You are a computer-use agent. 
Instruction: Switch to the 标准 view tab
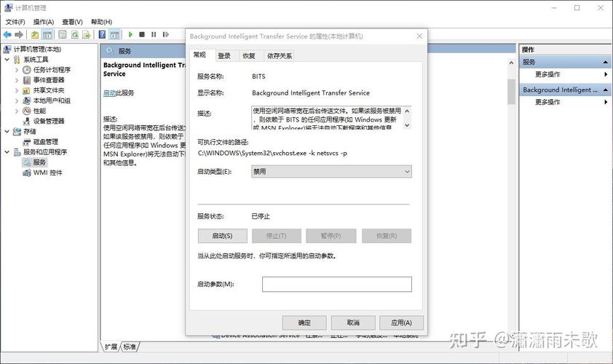point(130,347)
